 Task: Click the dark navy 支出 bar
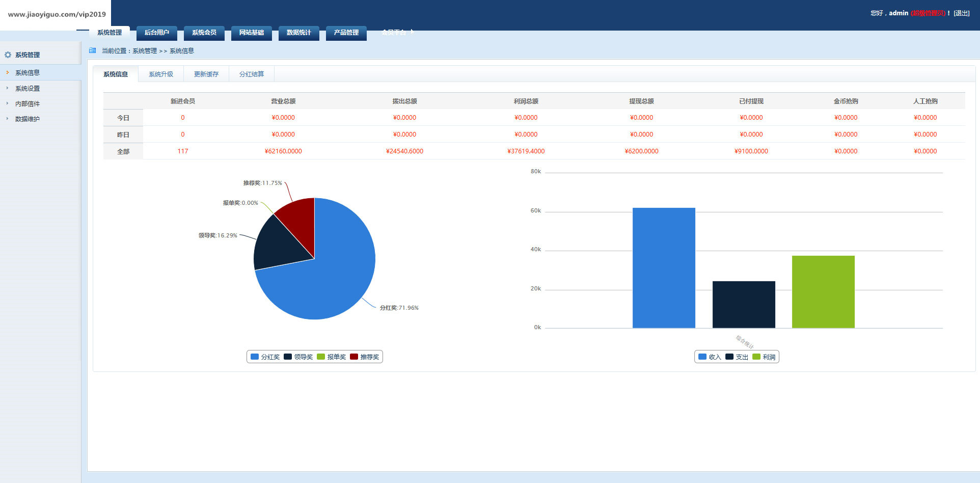[x=744, y=305]
